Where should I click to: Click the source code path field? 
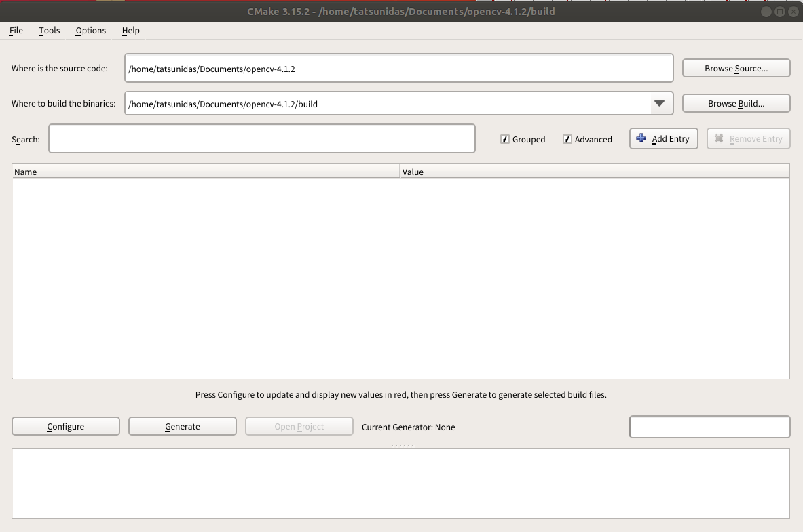coord(398,68)
